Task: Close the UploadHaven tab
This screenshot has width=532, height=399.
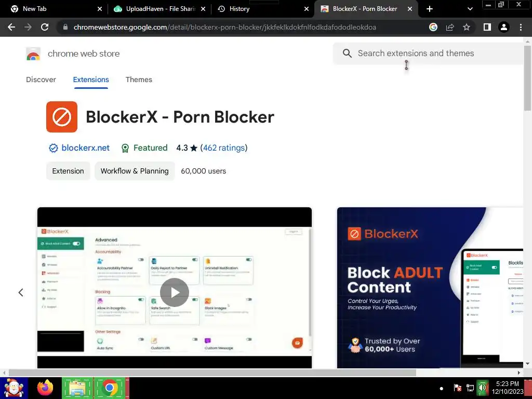Action: (x=203, y=9)
